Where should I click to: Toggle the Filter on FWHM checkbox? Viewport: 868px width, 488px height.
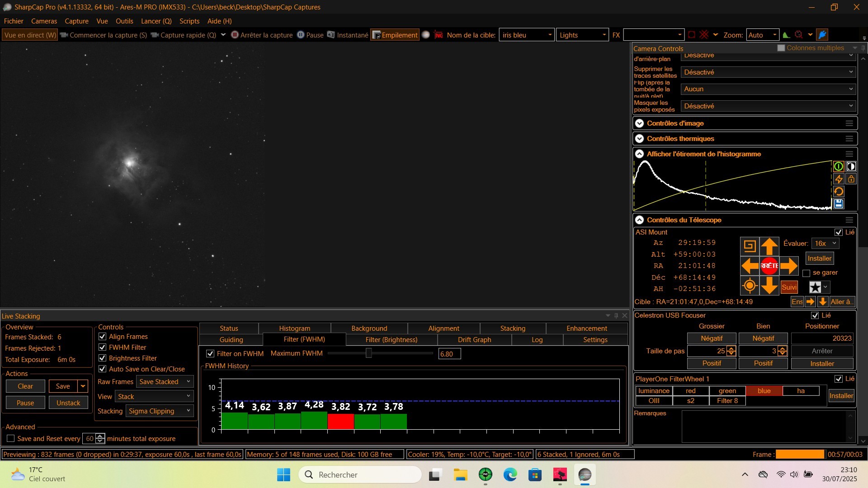pyautogui.click(x=210, y=354)
